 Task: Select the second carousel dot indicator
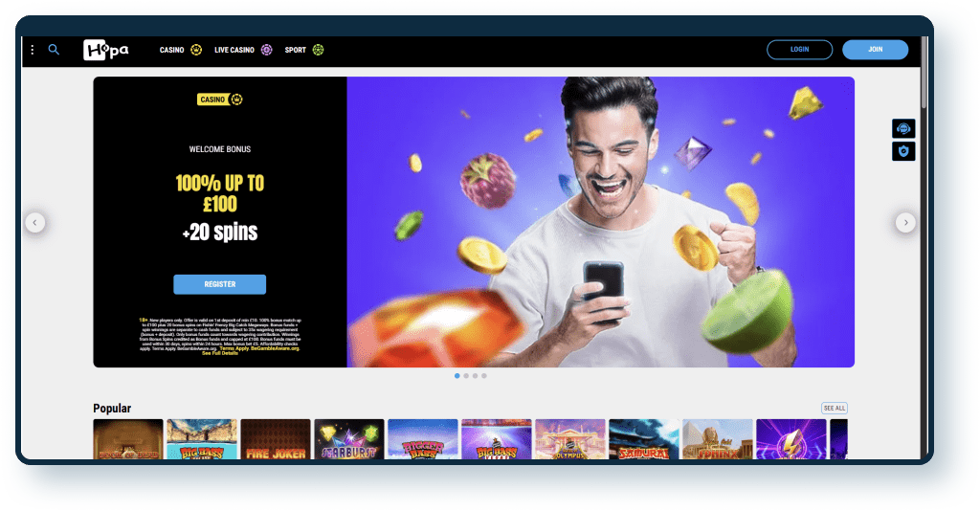[x=466, y=376]
